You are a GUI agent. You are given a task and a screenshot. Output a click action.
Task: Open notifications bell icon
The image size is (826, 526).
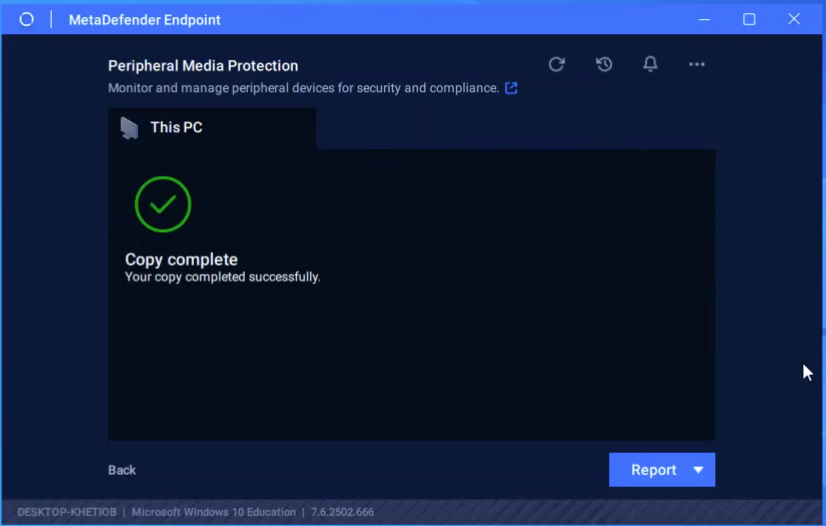650,64
